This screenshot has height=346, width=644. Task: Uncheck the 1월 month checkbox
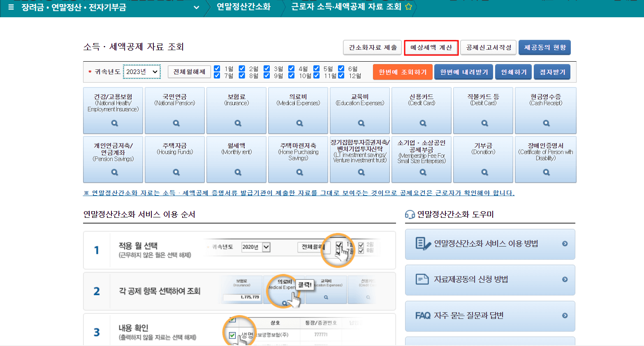(x=217, y=68)
